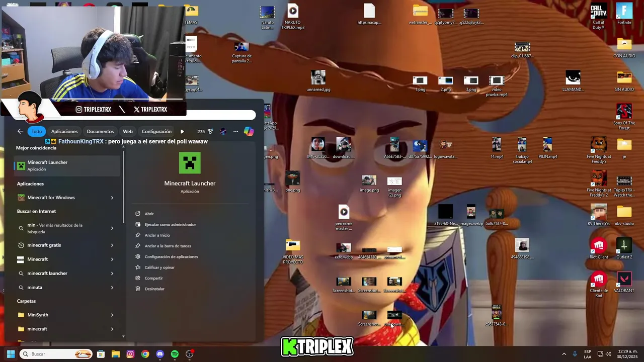
Task: Open Microsoft Store from taskbar
Action: (101, 354)
